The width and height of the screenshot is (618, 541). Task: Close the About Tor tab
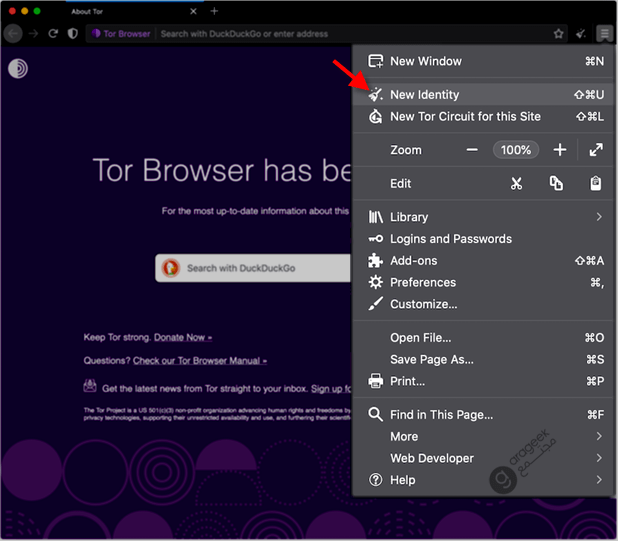[193, 11]
